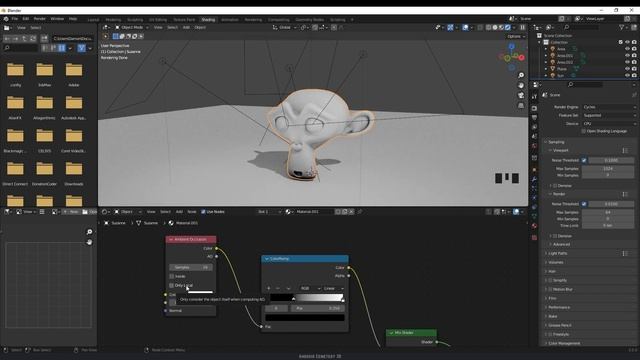
Task: Click the file browser path field
Action: (73, 38)
